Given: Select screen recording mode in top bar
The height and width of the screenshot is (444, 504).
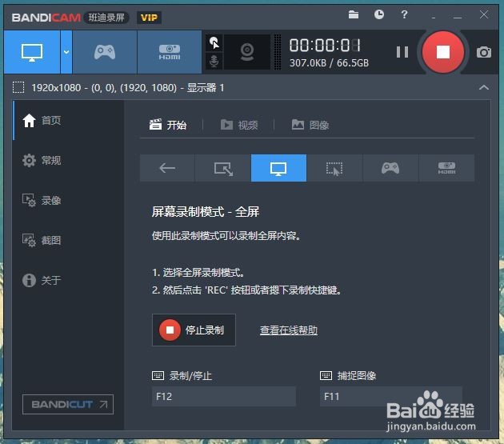Looking at the screenshot, I should tap(32, 52).
